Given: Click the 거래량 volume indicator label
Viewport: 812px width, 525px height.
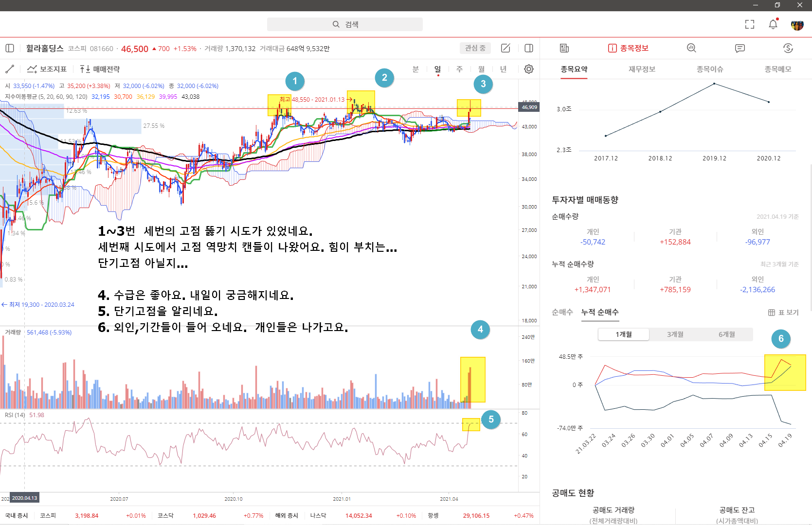Looking at the screenshot, I should (x=13, y=332).
